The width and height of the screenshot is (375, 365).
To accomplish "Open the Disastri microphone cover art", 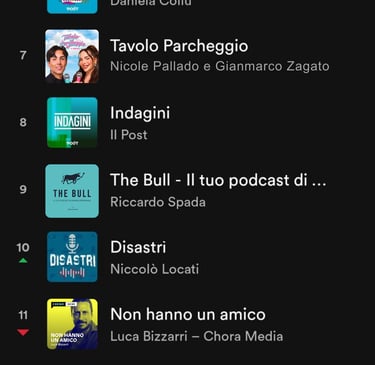I will (x=72, y=257).
